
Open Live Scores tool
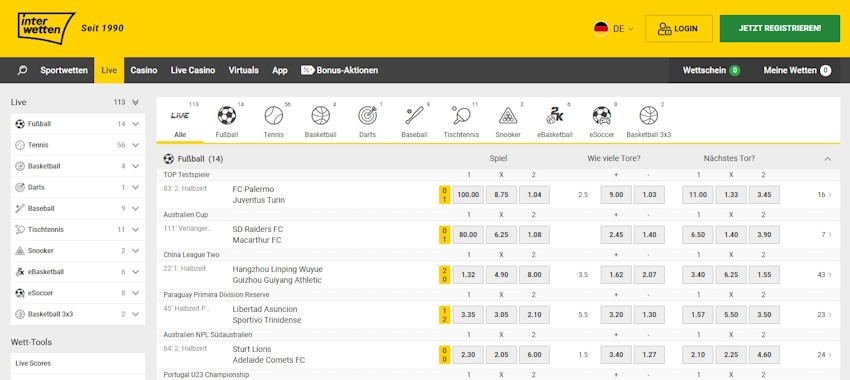click(78, 363)
